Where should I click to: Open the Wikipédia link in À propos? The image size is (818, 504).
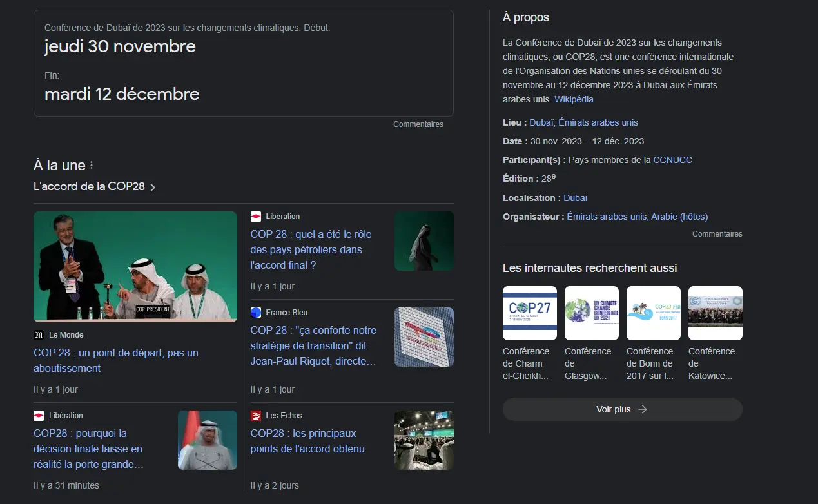click(x=574, y=99)
